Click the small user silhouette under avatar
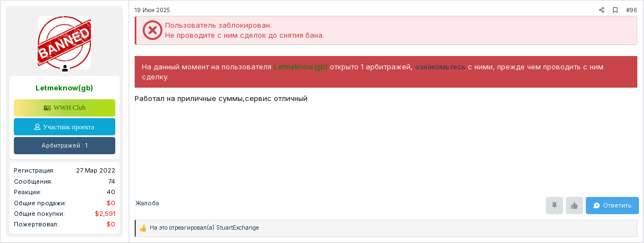The width and height of the screenshot is (644, 243). pyautogui.click(x=65, y=68)
